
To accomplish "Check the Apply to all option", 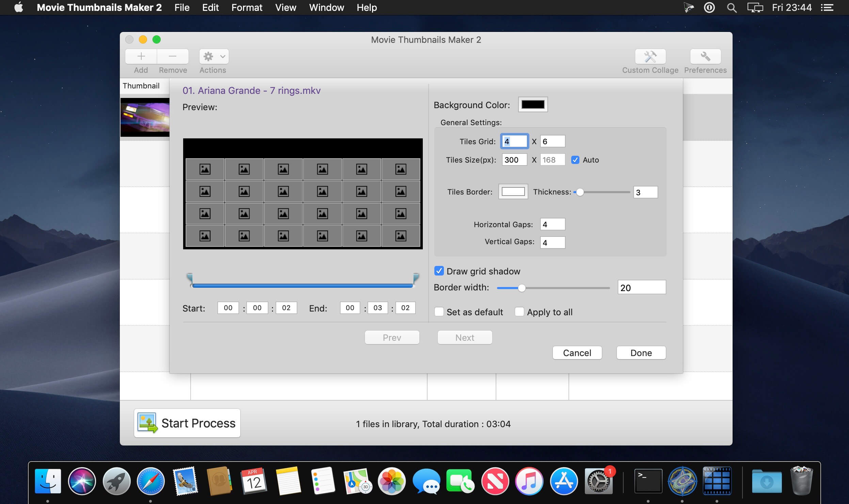I will [519, 312].
